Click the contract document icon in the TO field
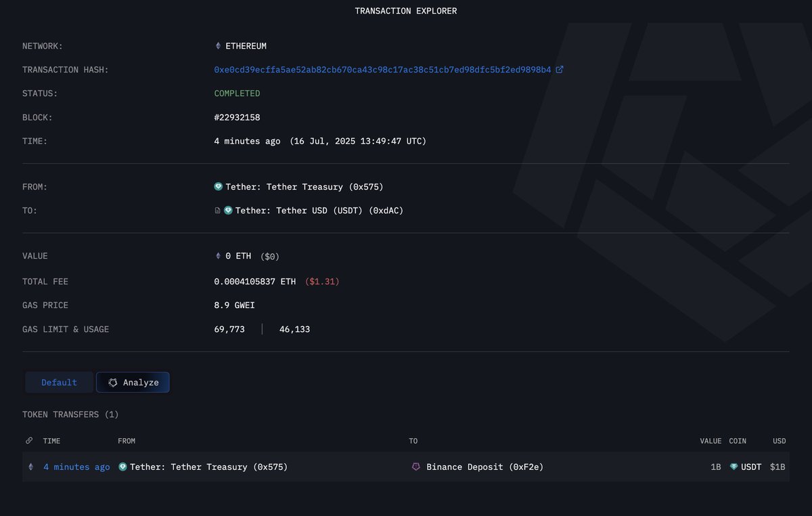Image resolution: width=812 pixels, height=516 pixels. click(x=217, y=211)
